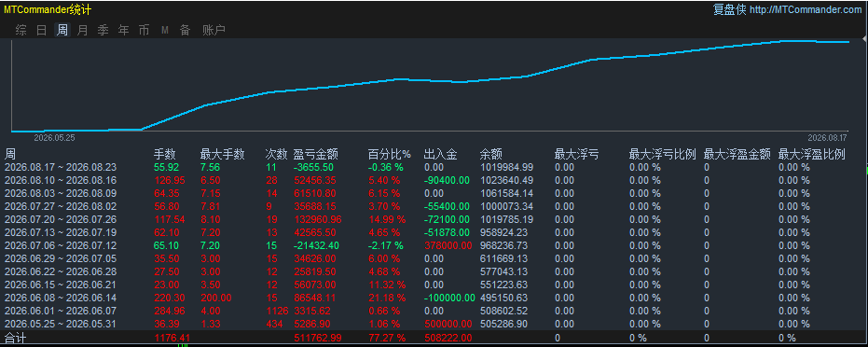Screen dimensions: 868x347
Task: Select week row 2026.07.06 ~ 2026.07.12
Action: [434, 245]
